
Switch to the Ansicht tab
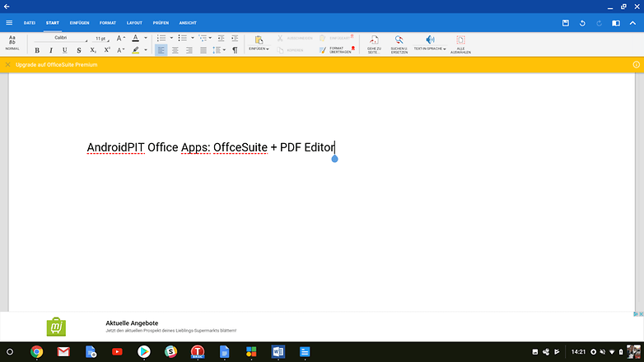[x=188, y=23]
